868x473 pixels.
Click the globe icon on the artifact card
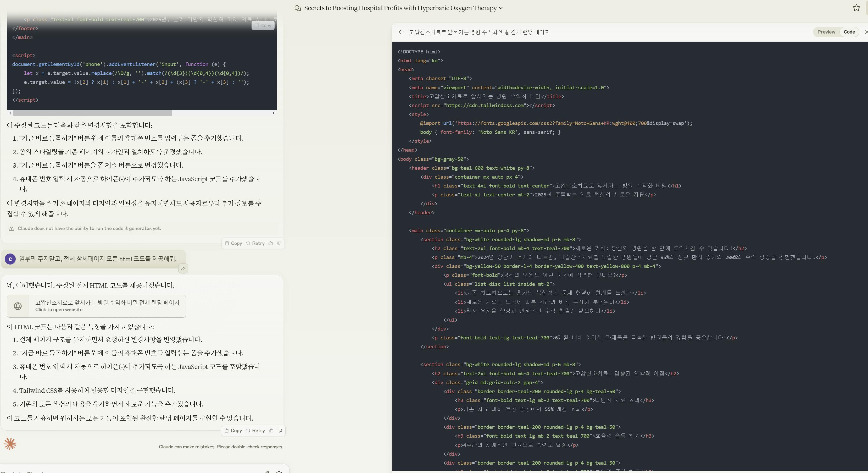(x=18, y=306)
